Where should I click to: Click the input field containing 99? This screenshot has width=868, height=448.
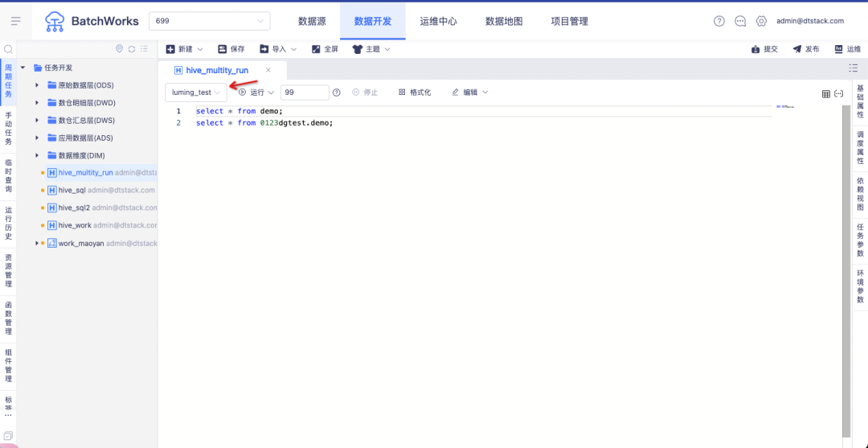(x=305, y=92)
